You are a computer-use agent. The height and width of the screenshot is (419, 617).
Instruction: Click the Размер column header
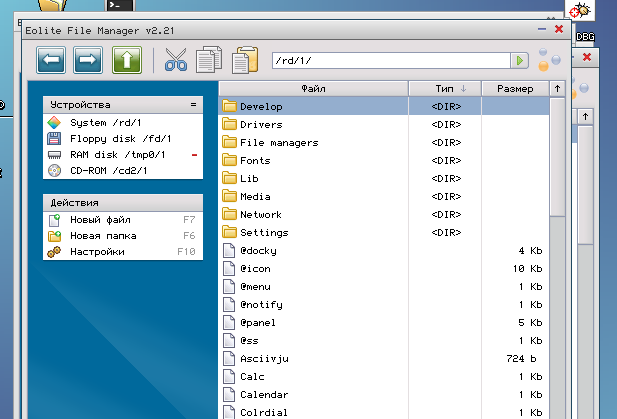514,89
